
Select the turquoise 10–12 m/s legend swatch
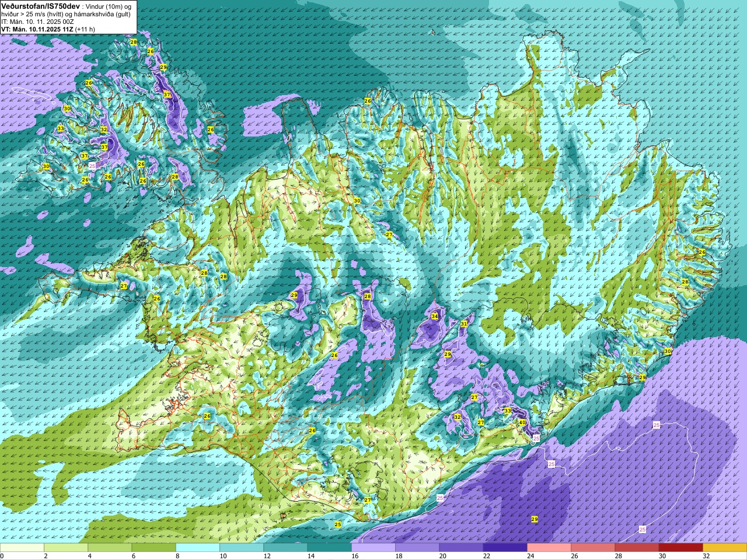coord(242,548)
